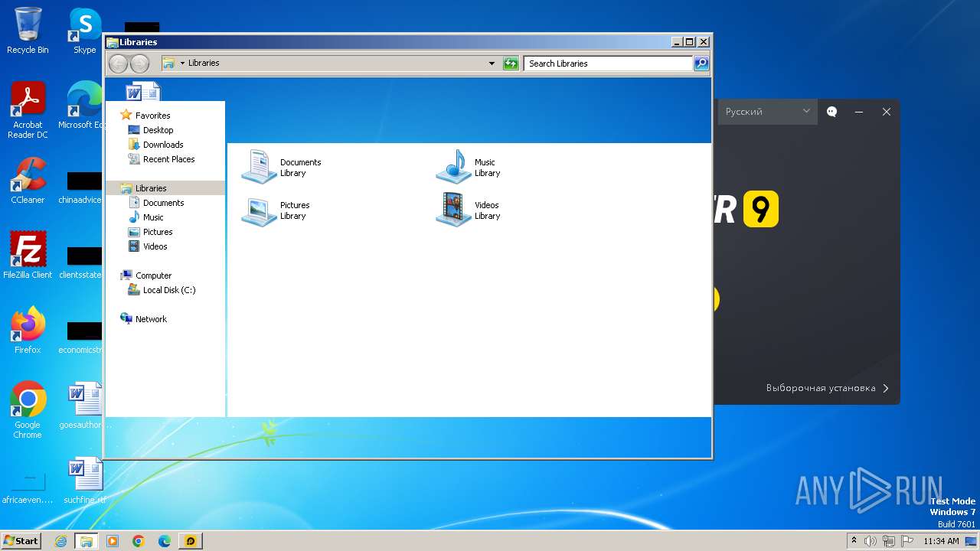Select Favorites in the navigation pane
Screen dimensions: 980x551
click(x=152, y=116)
